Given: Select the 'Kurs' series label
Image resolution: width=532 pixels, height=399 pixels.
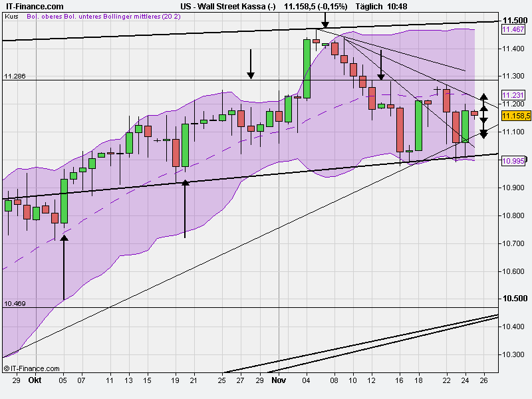Looking at the screenshot, I should pyautogui.click(x=11, y=16).
